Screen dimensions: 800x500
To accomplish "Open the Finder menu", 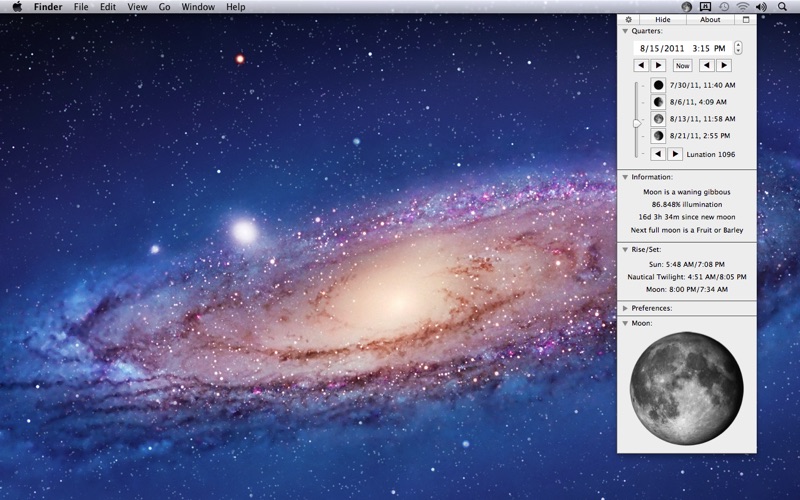I will point(48,7).
